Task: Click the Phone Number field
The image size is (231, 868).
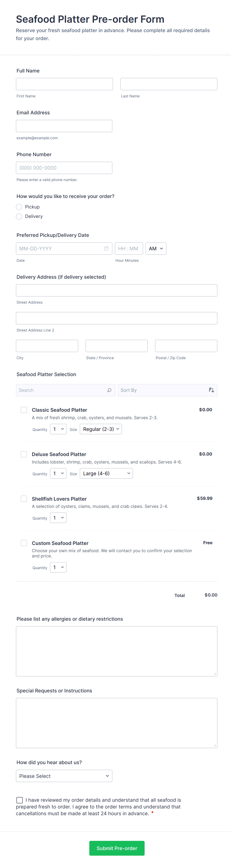Action: tap(64, 168)
